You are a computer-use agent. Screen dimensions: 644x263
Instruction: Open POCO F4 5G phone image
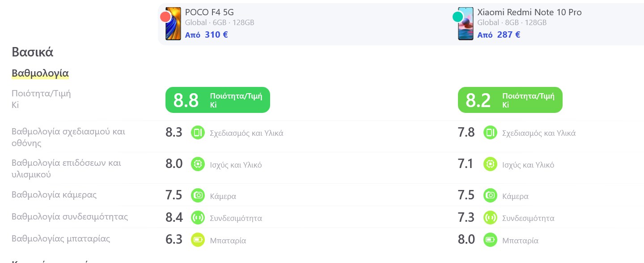pos(173,24)
